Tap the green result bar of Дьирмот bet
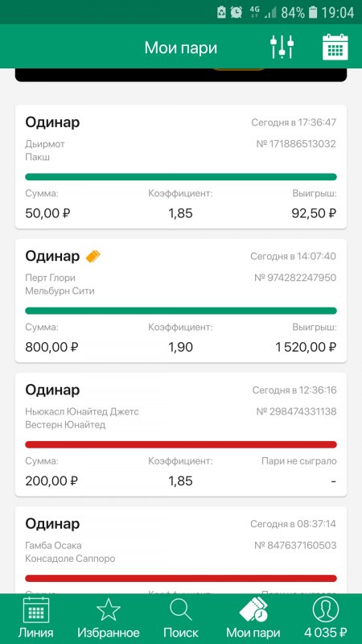 point(181,177)
